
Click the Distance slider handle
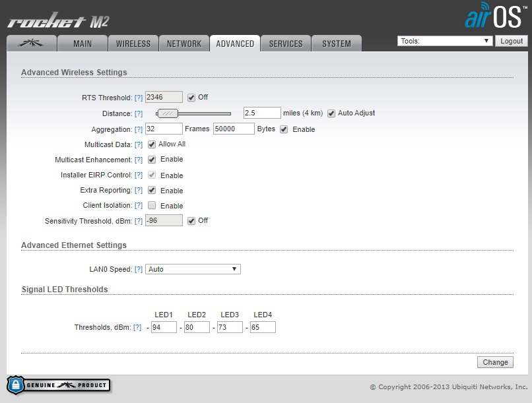168,113
